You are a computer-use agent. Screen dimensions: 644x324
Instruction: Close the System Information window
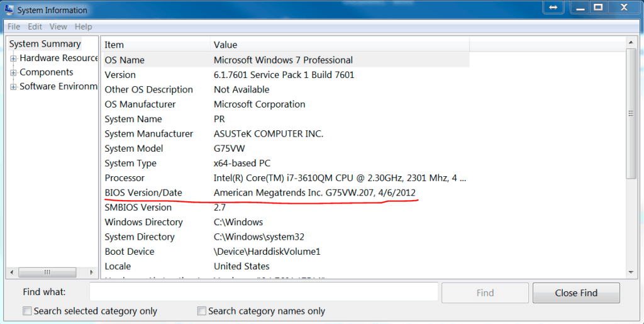tap(624, 8)
